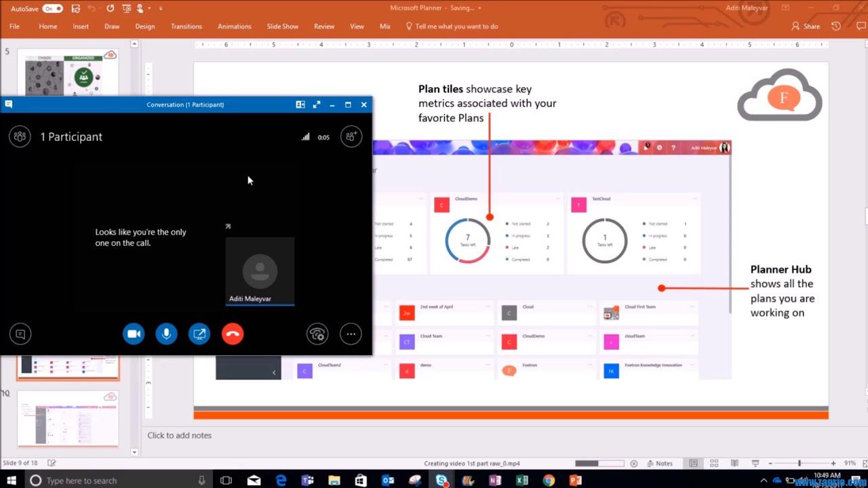868x488 pixels.
Task: Click the Save icon in Quick Access toolbar
Action: pyautogui.click(x=75, y=9)
